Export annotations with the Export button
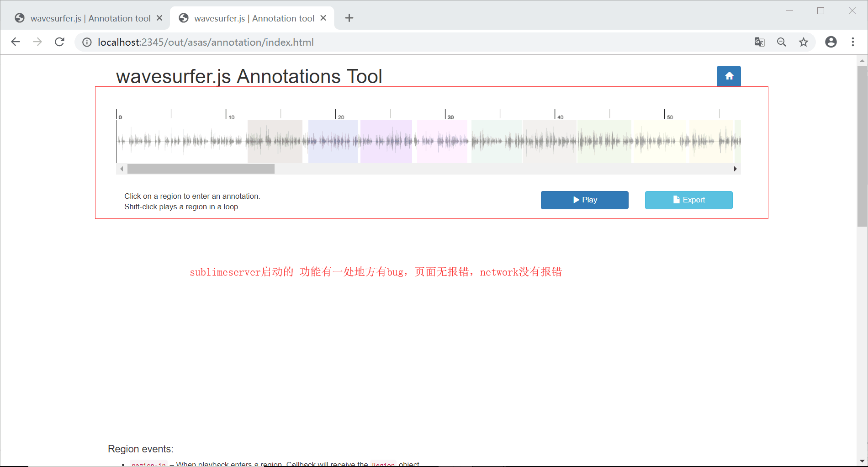Viewport: 868px width, 467px height. [689, 200]
